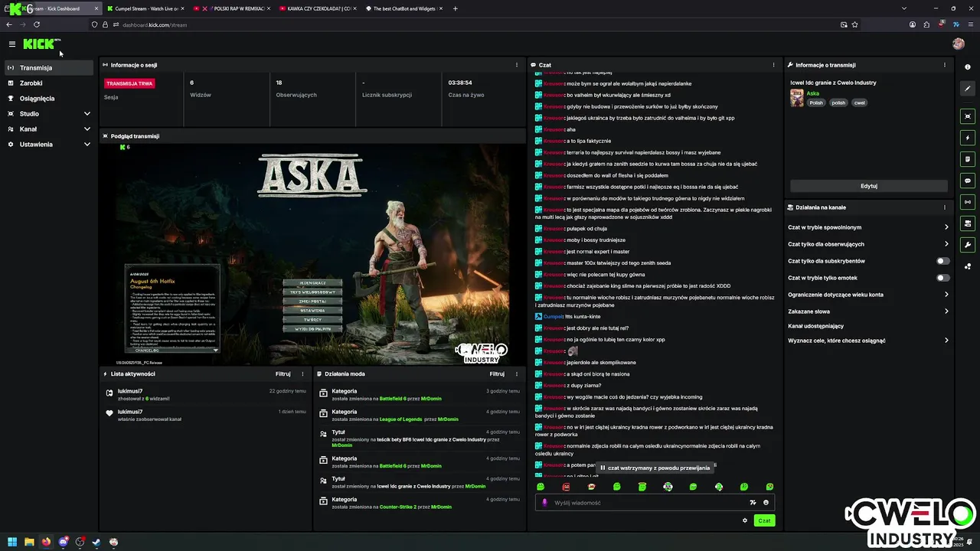This screenshot has height=551, width=980.
Task: Click the Kick logo
Action: pyautogui.click(x=41, y=44)
